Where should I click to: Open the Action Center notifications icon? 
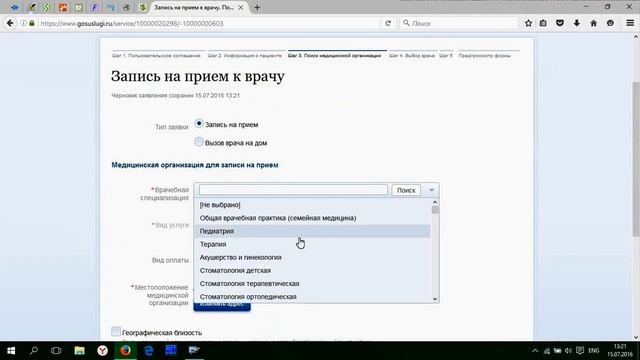pyautogui.click(x=580, y=351)
